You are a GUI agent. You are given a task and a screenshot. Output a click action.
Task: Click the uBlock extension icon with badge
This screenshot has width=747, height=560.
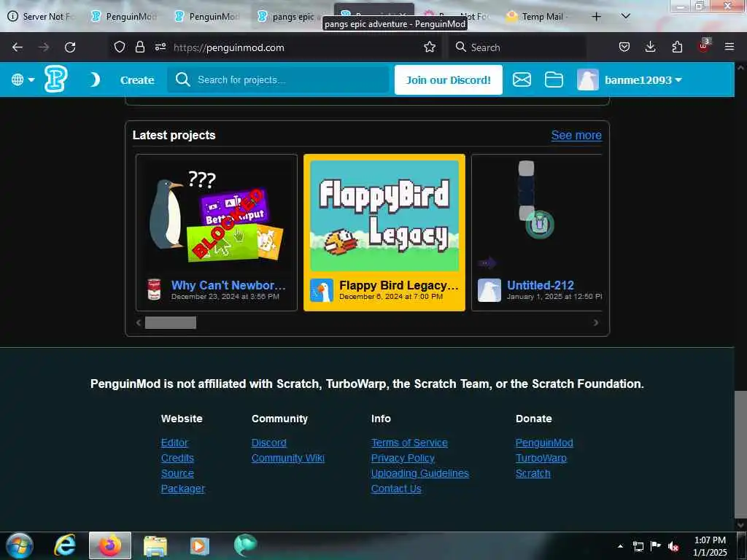704,46
